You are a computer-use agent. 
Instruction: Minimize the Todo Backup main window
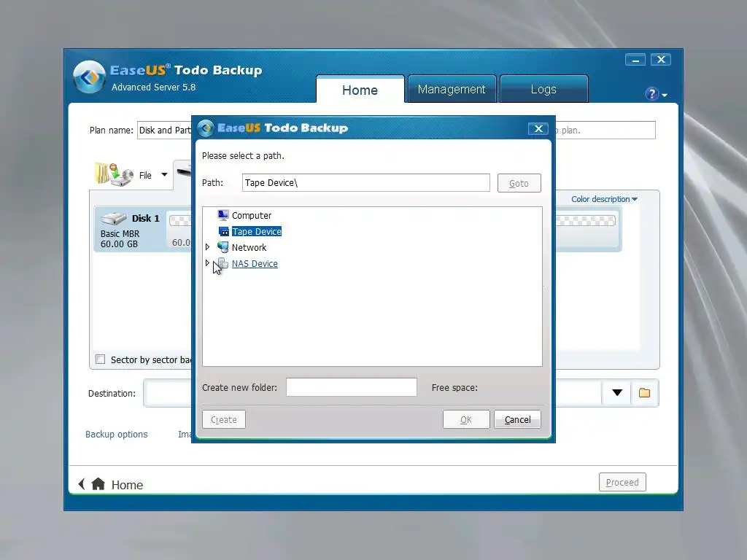(x=635, y=60)
